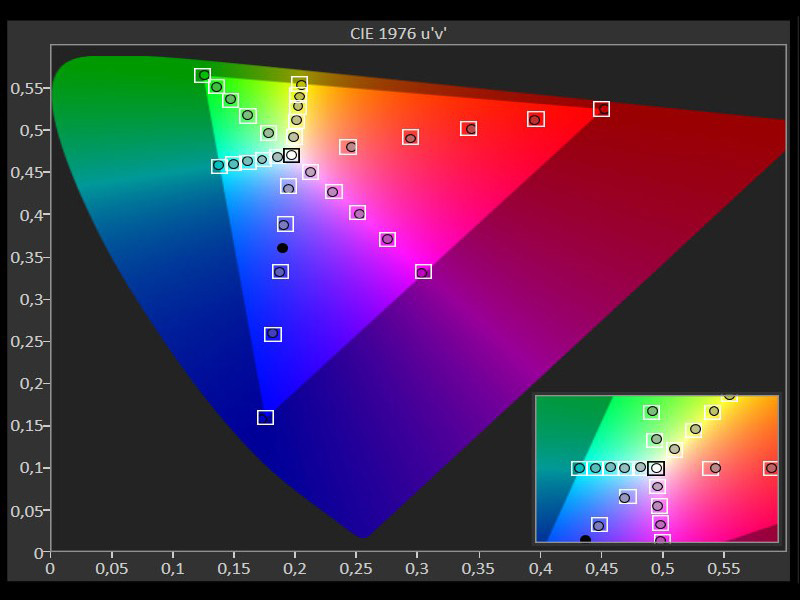Viewport: 800px width, 600px height.
Task: Click the 0,2 label on the x-axis
Action: [x=295, y=569]
